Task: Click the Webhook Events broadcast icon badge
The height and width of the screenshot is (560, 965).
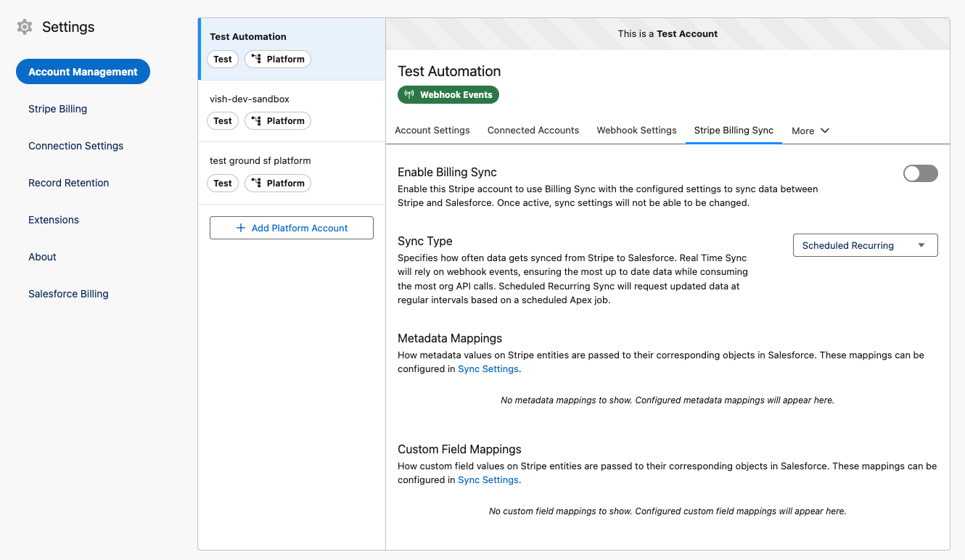Action: tap(409, 95)
